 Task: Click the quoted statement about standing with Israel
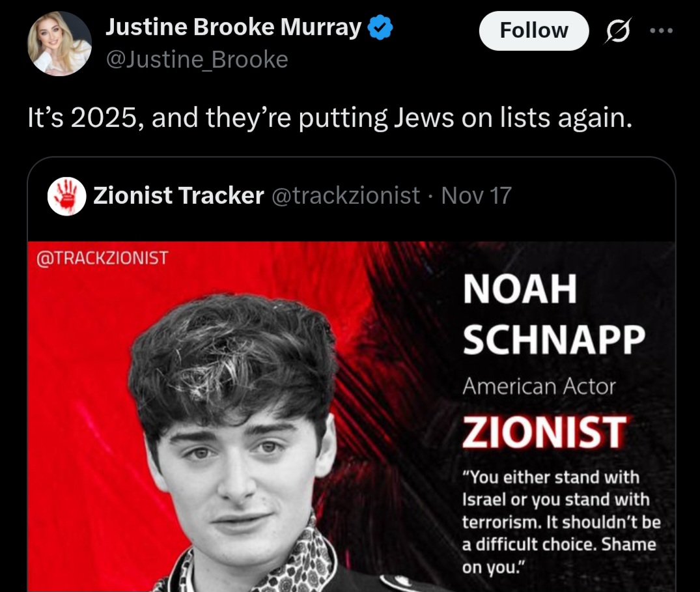561,522
